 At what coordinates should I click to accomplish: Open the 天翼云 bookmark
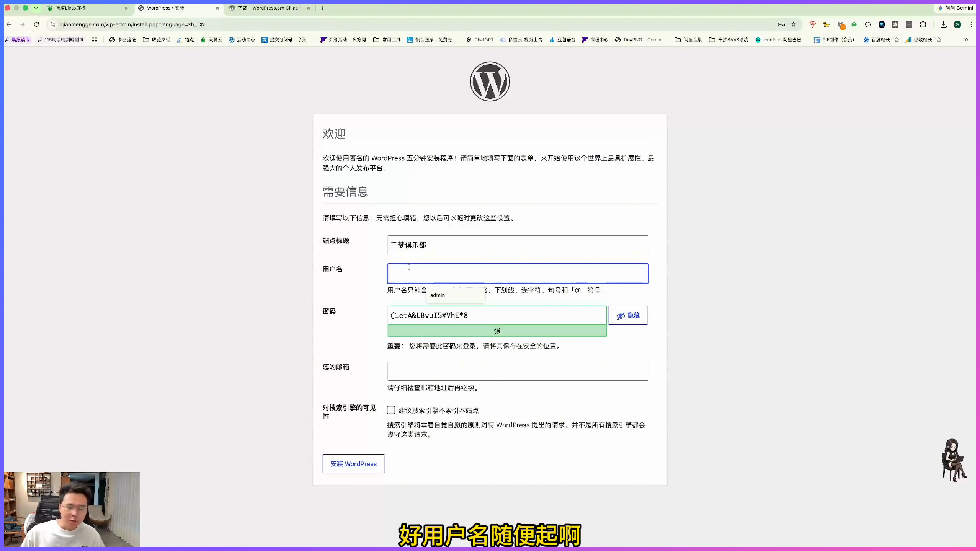tap(211, 40)
